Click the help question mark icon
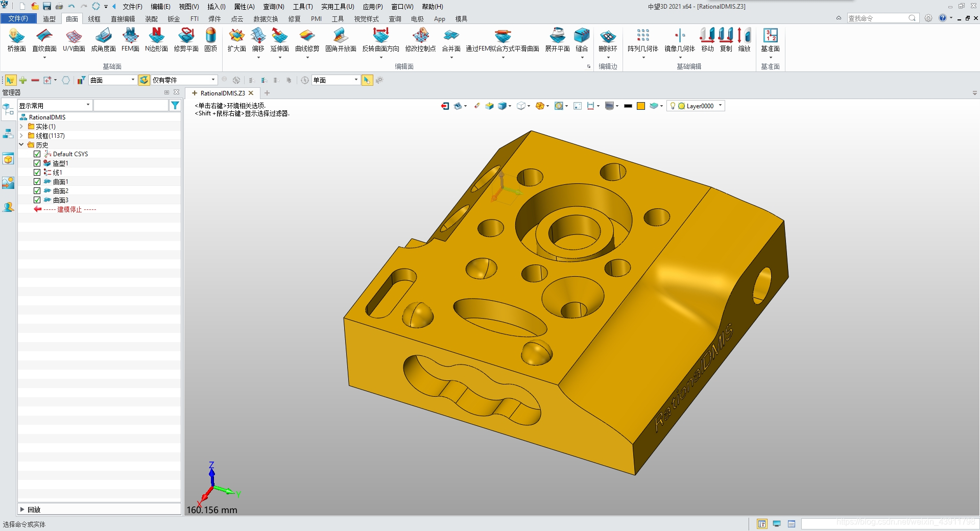Image resolution: width=980 pixels, height=531 pixels. pyautogui.click(x=943, y=18)
